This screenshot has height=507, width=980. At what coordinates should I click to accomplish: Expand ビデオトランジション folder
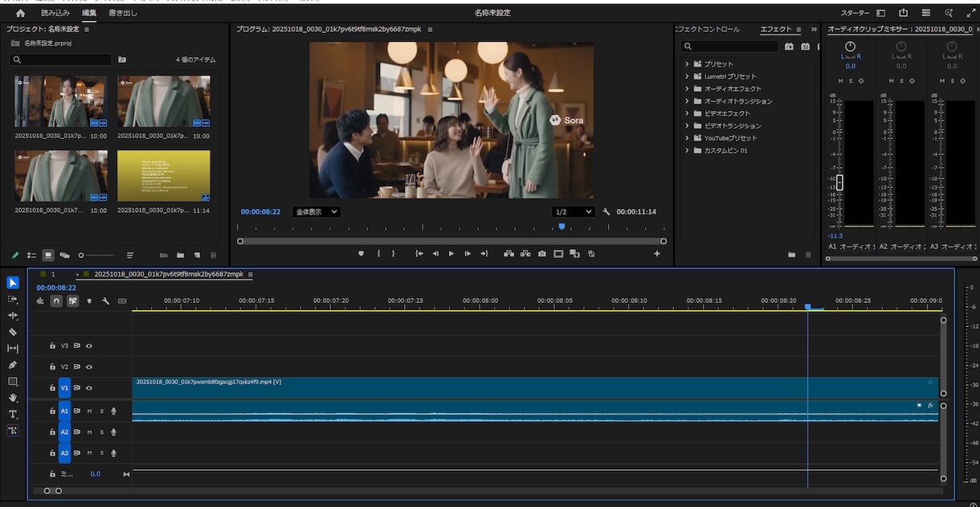(x=687, y=126)
